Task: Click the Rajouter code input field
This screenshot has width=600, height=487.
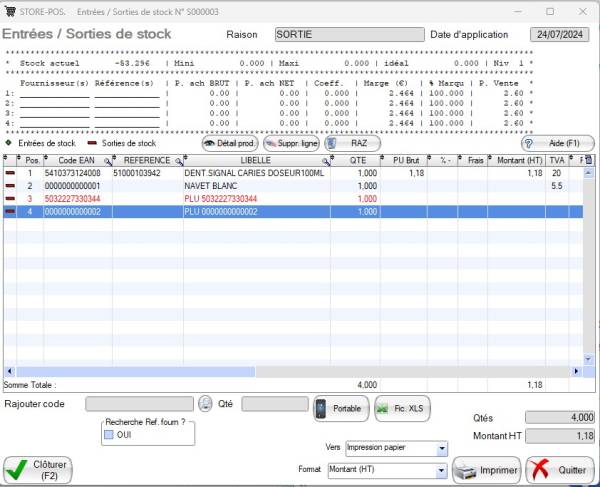Action: [x=139, y=404]
